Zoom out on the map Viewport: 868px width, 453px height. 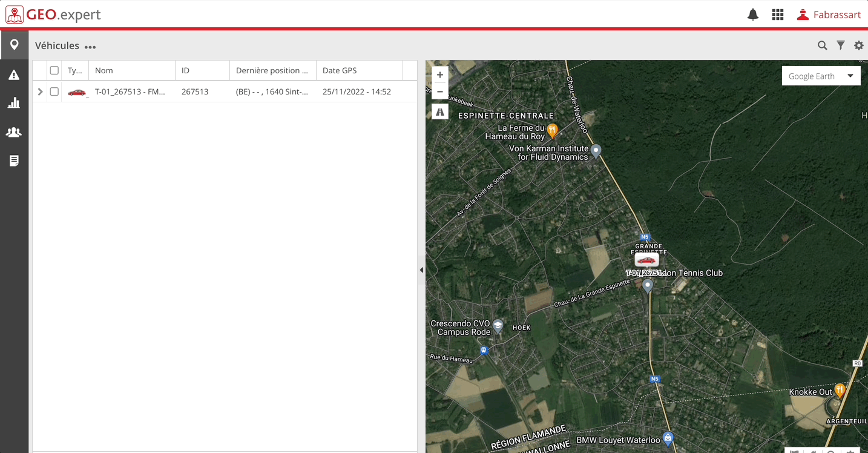pyautogui.click(x=440, y=91)
